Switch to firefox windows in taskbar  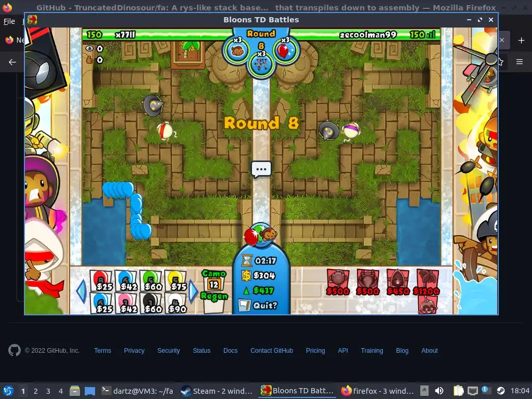tap(378, 391)
